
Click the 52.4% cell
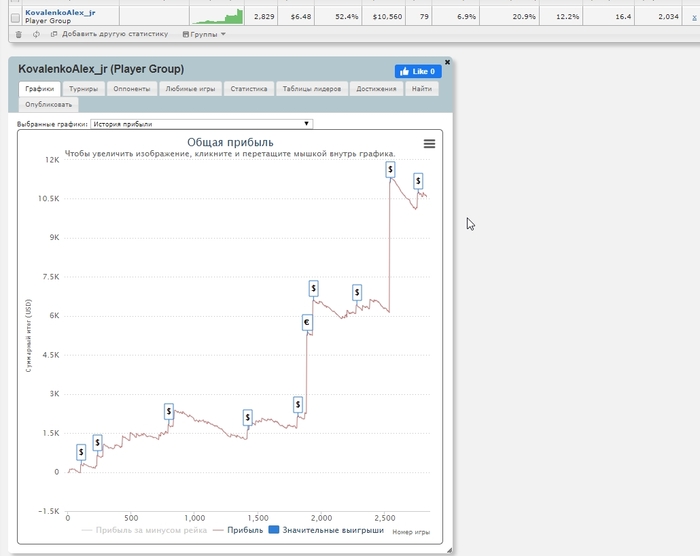coord(338,17)
